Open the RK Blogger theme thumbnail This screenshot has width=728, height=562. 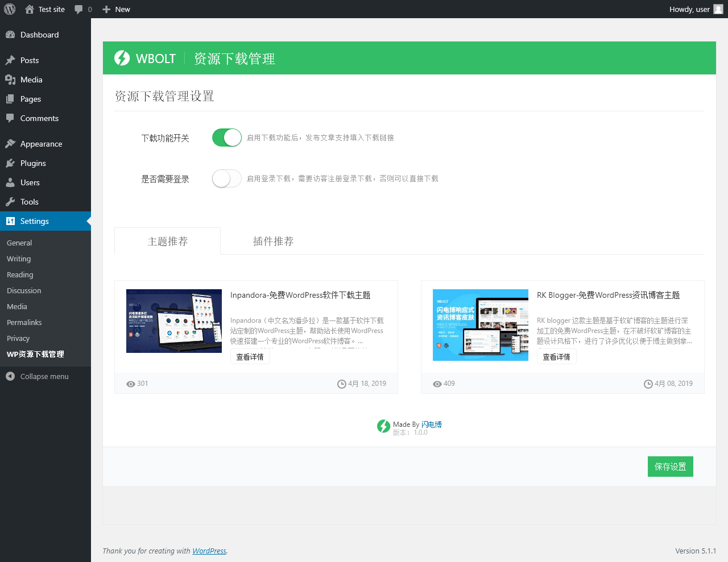coord(481,325)
